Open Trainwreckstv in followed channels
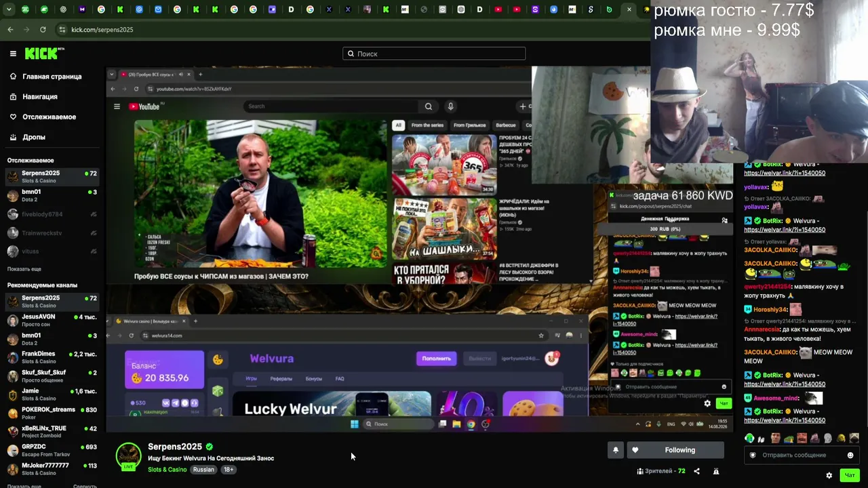The image size is (868, 488). coord(52,233)
